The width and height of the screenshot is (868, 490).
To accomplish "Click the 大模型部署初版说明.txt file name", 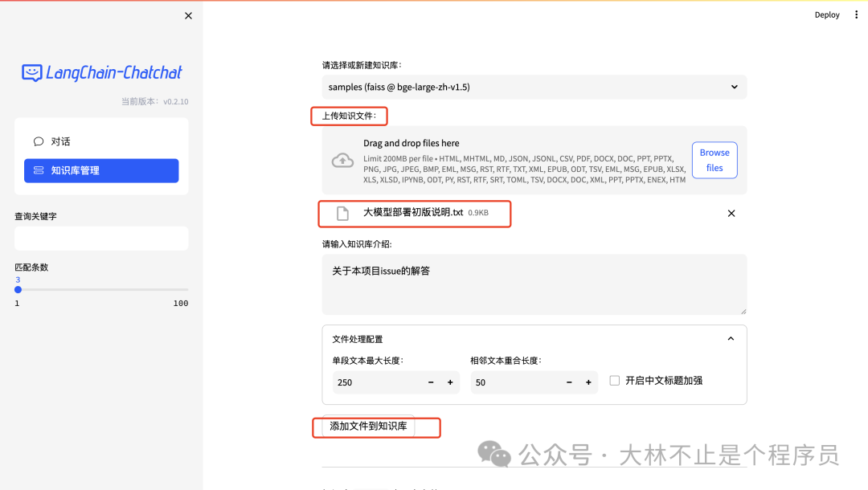I will pos(413,212).
